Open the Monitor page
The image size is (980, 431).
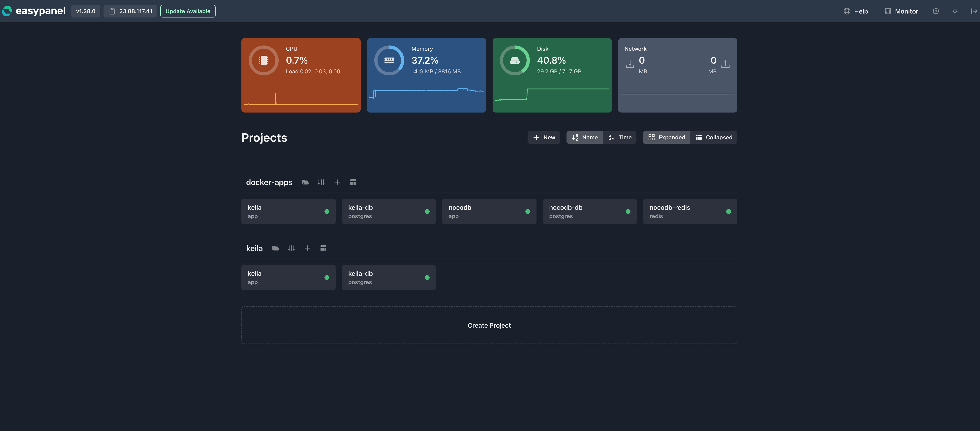[x=901, y=11]
